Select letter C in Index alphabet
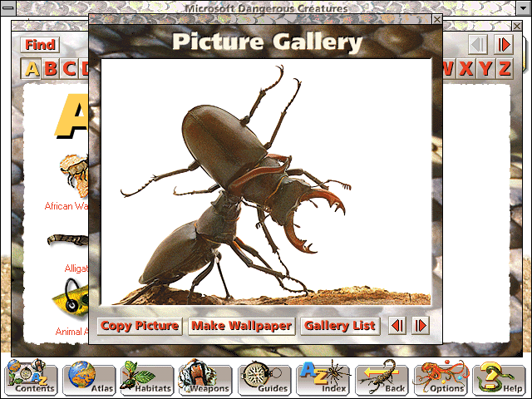Viewport: 532px width, 399px height. (x=70, y=68)
